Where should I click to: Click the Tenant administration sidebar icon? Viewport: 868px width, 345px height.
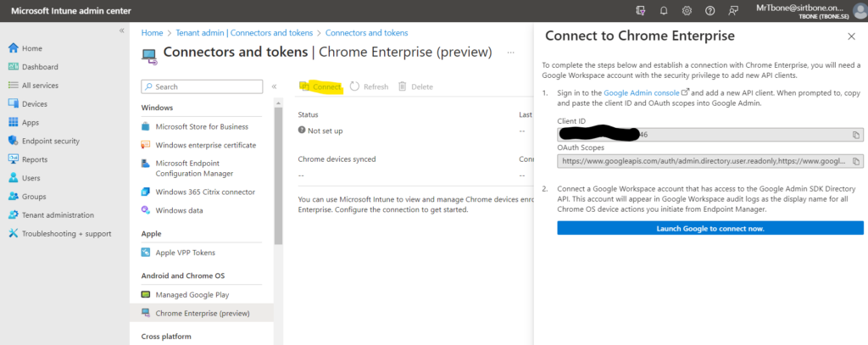point(14,214)
